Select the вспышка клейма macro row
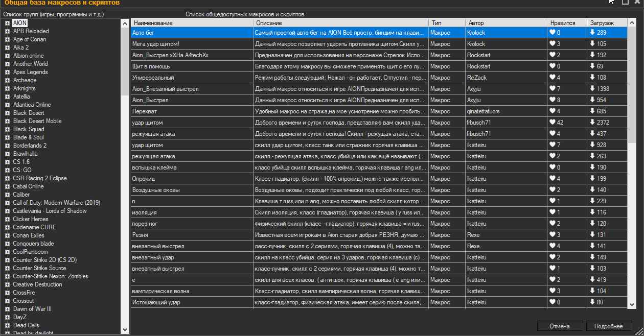This screenshot has width=644, height=336. coord(379,167)
